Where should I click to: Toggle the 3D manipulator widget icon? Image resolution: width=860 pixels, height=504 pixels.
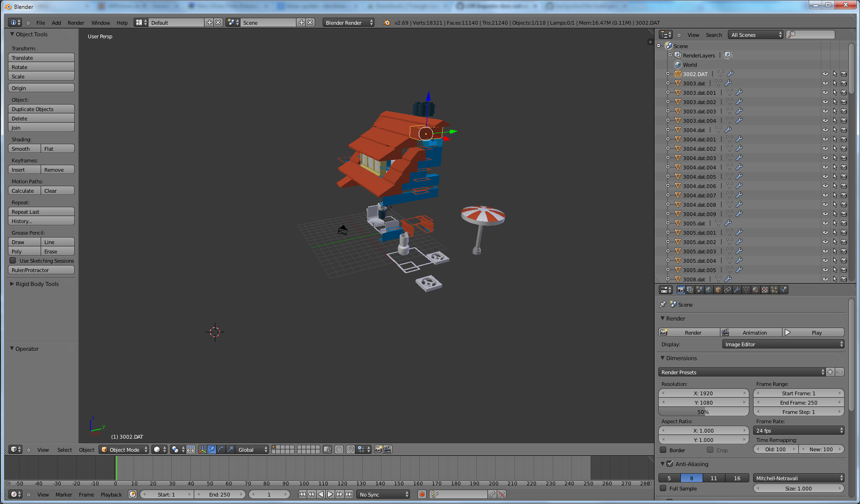(x=202, y=449)
